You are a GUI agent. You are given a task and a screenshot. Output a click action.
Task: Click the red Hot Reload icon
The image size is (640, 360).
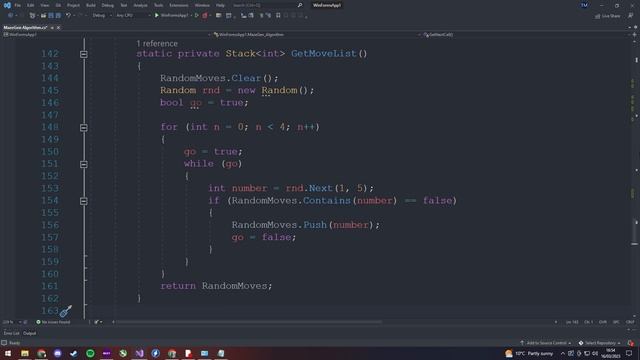pyautogui.click(x=205, y=16)
